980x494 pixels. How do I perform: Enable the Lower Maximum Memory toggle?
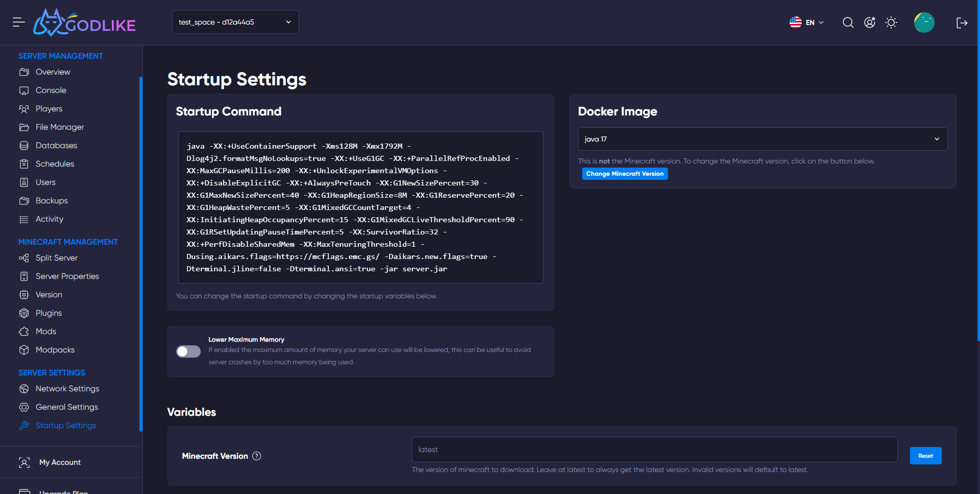[188, 351]
